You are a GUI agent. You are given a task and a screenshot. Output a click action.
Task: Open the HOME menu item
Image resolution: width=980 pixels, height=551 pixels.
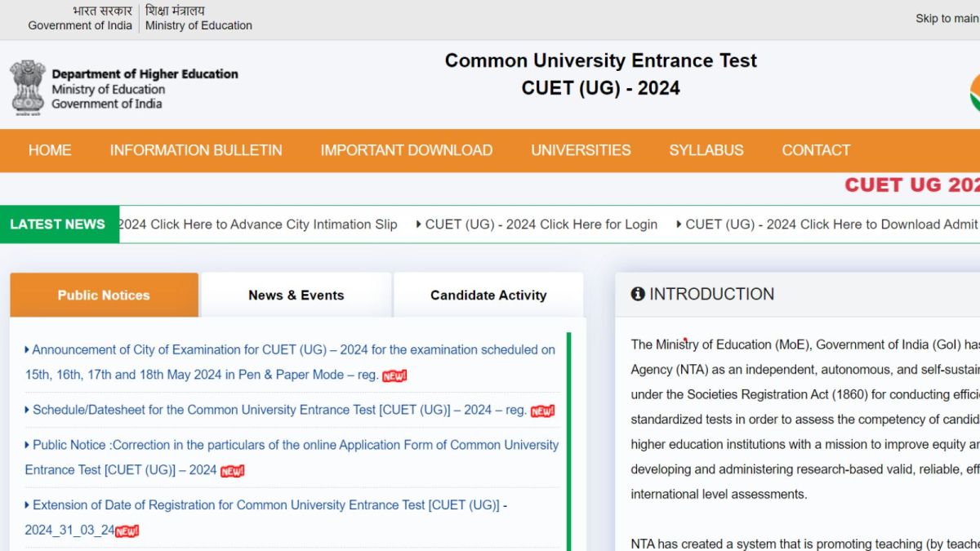pyautogui.click(x=50, y=150)
